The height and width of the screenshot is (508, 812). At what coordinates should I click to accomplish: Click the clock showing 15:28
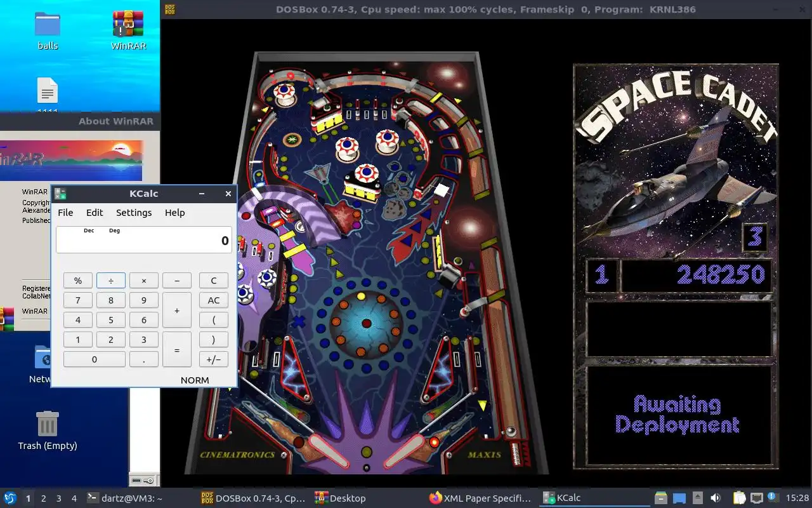[797, 498]
